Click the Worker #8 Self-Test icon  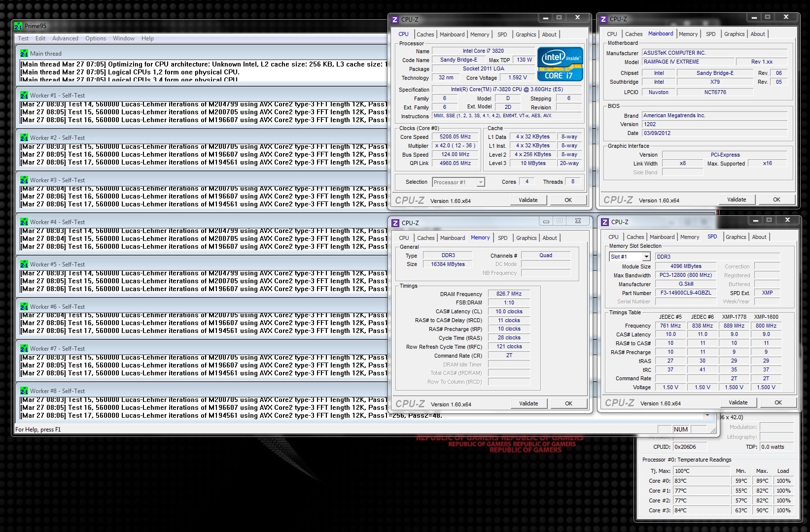(24, 391)
